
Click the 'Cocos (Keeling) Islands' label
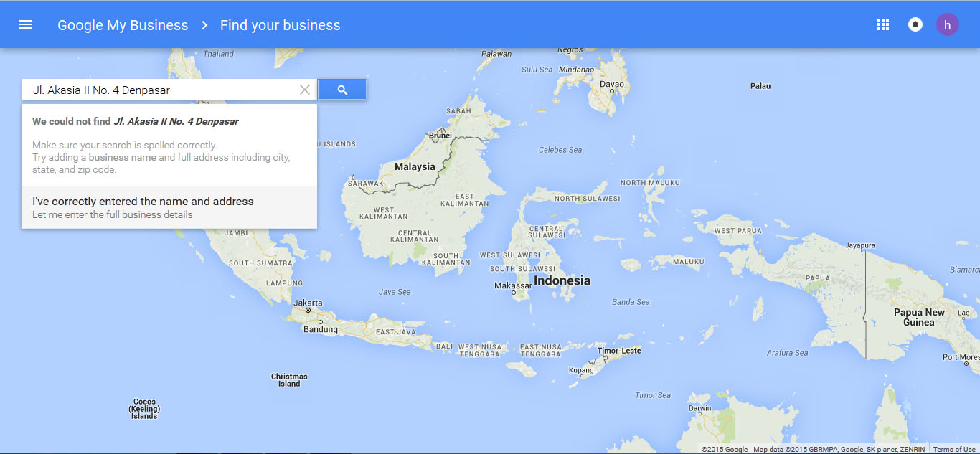tap(144, 409)
